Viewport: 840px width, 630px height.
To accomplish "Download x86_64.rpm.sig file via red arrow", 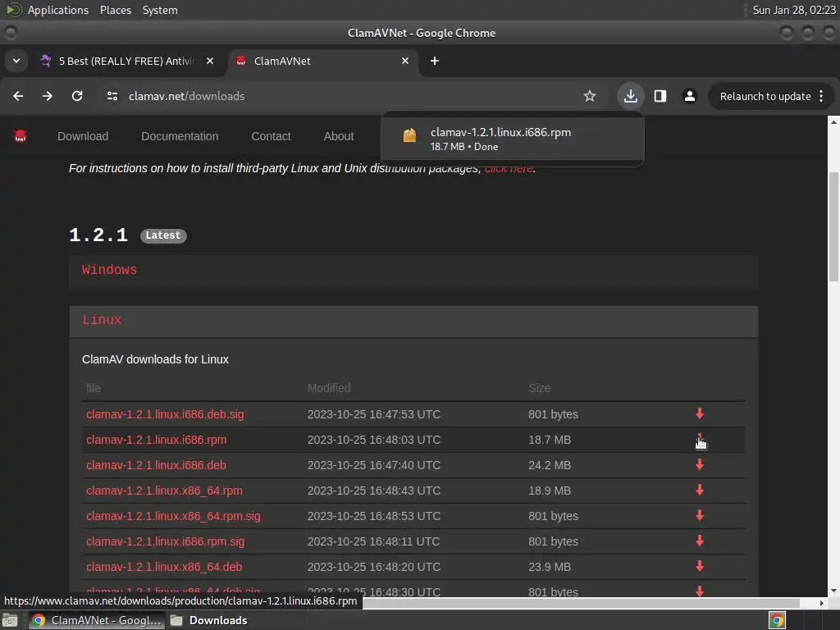I will tap(700, 515).
